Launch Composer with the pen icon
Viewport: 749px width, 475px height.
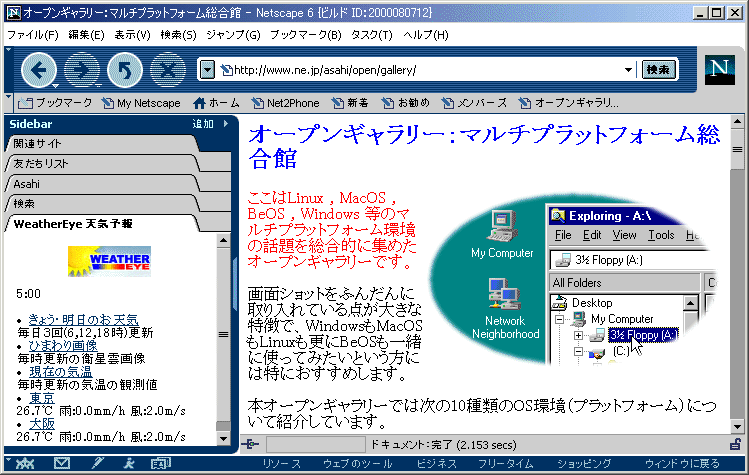(x=97, y=463)
